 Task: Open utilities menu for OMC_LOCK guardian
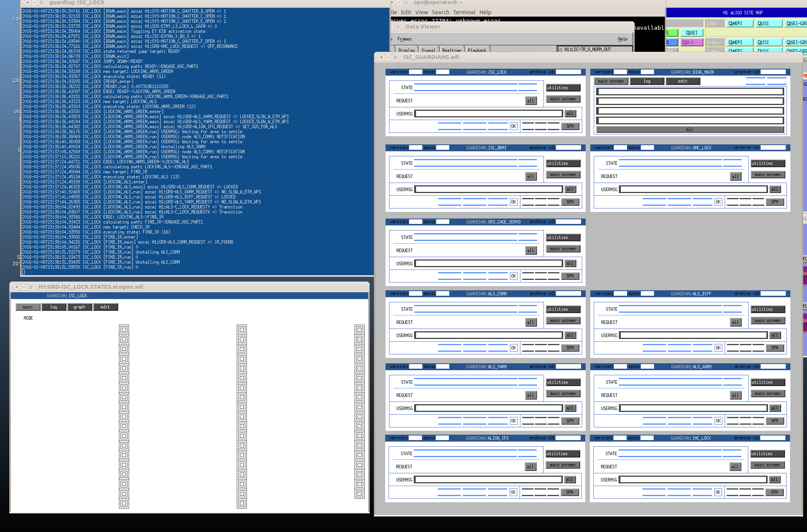[x=768, y=163]
